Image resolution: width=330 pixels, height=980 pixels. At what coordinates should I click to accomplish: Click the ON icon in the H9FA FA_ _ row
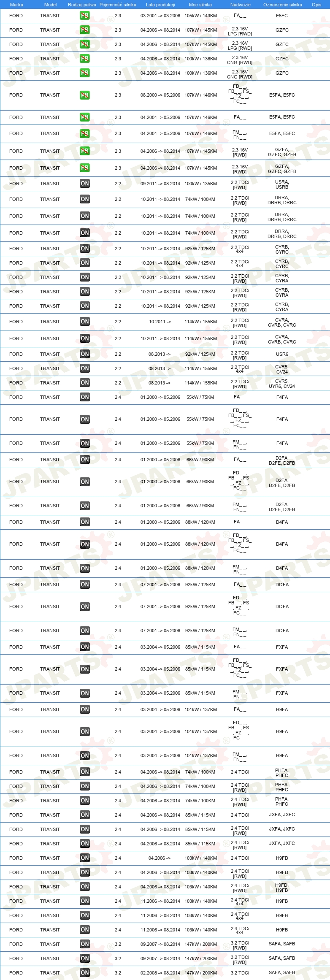85,709
